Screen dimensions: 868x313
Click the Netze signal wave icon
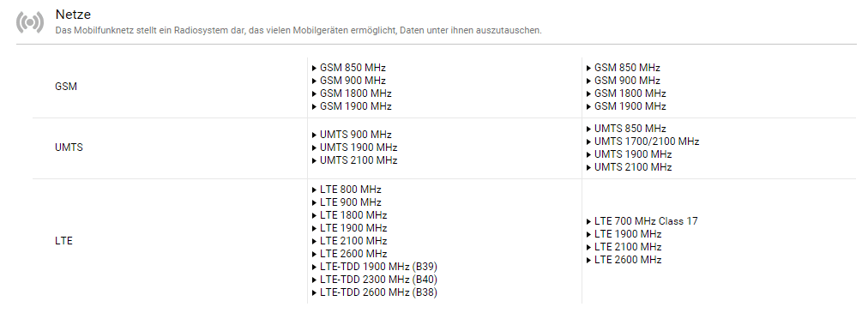click(x=30, y=22)
